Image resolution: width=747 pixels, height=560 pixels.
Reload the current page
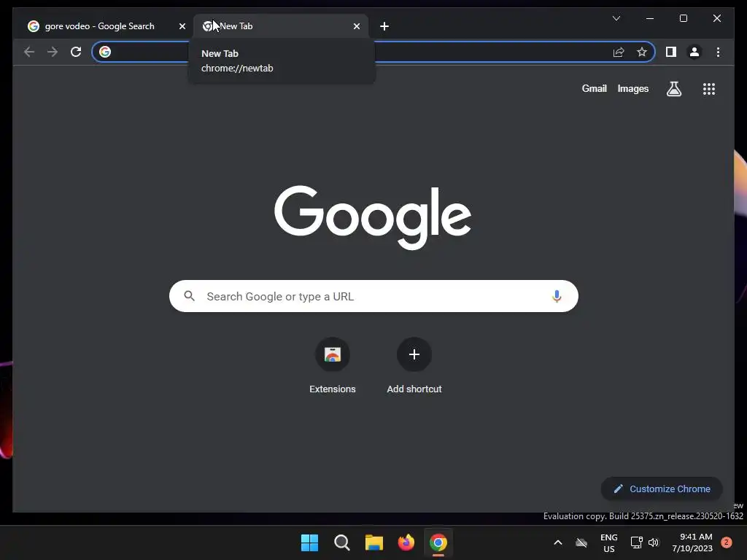pos(76,52)
